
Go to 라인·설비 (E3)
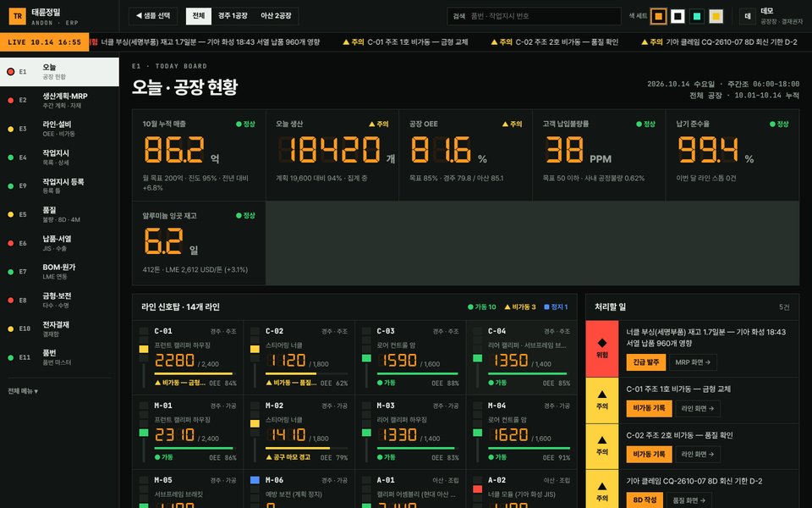(x=59, y=129)
